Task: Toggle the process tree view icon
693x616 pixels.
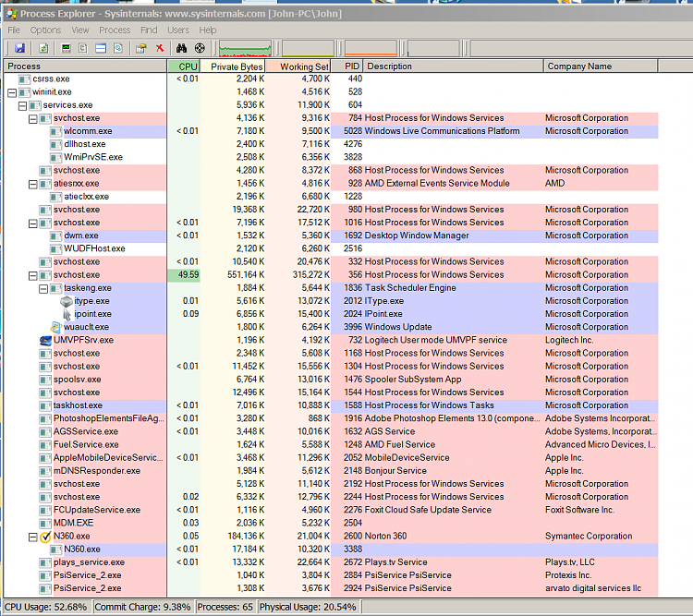Action: pos(83,48)
